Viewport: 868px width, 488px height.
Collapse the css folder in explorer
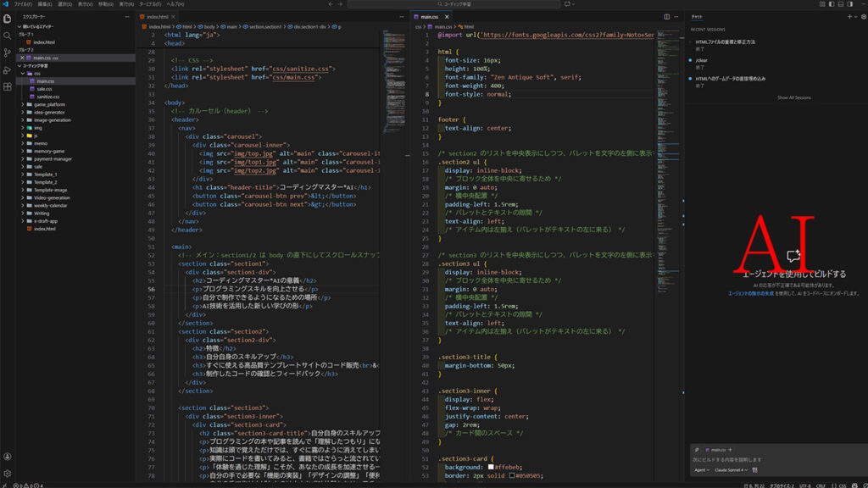36,73
